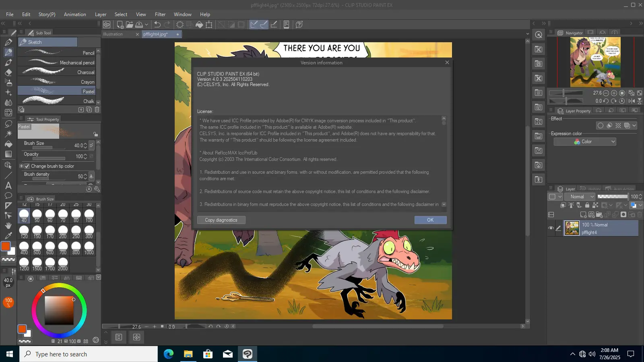
Task: Select the Lasso selection tool
Action: point(8,123)
